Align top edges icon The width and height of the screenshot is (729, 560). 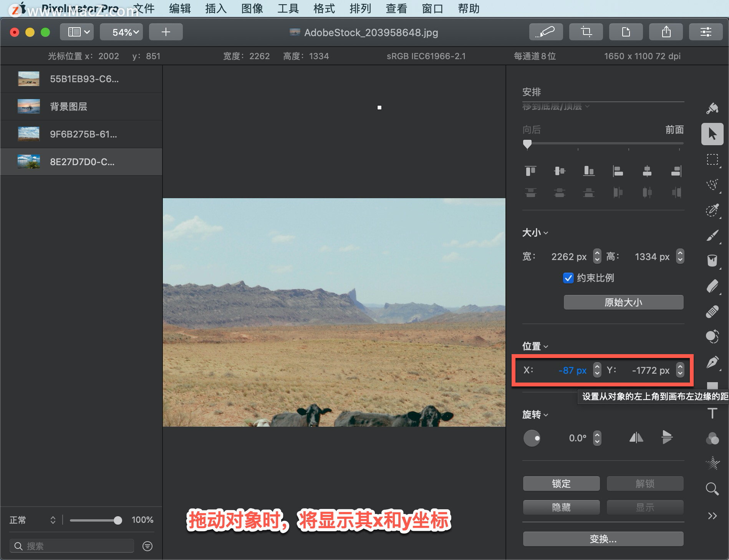click(531, 171)
